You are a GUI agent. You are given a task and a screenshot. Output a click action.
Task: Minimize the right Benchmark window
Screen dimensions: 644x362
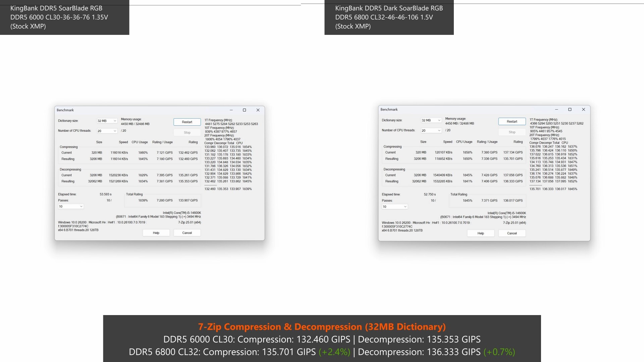(x=556, y=109)
